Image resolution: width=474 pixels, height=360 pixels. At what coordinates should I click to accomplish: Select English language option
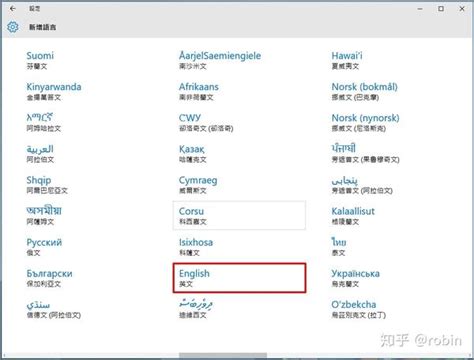pos(239,278)
